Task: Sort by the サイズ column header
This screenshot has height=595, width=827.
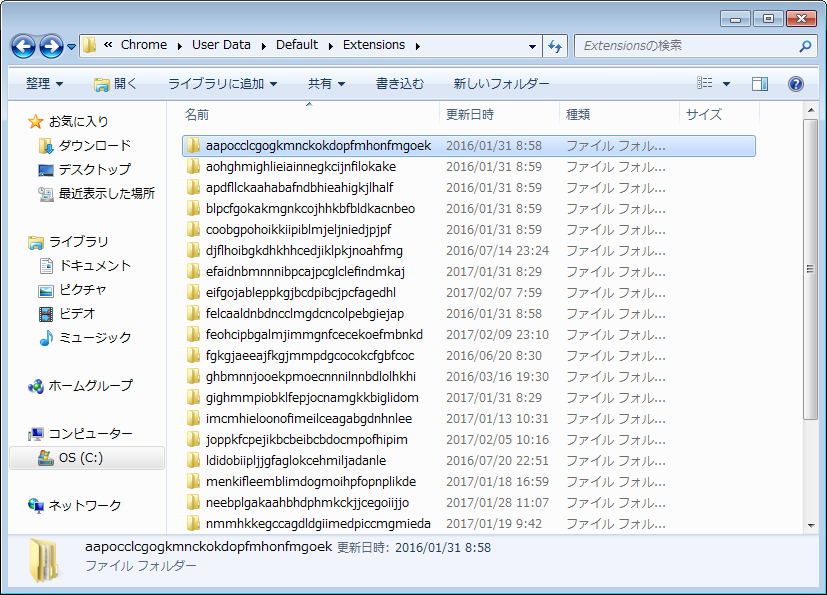Action: click(703, 114)
